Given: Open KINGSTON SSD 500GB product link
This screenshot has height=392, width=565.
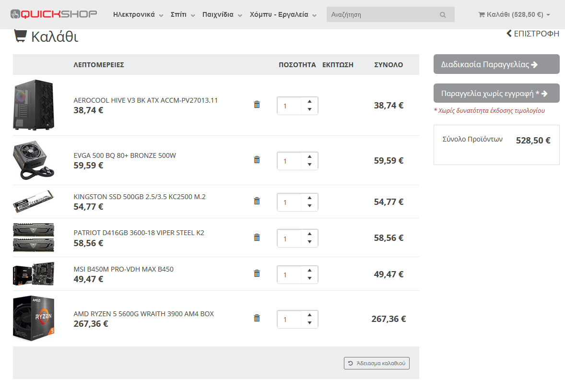Looking at the screenshot, I should click(140, 197).
